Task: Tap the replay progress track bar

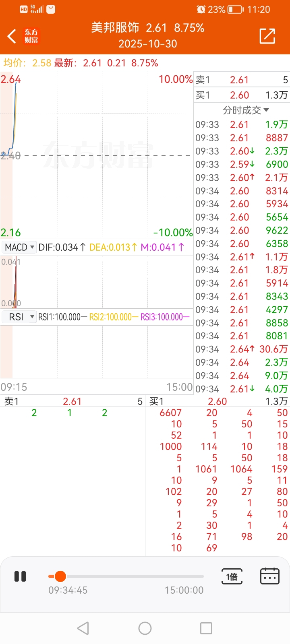Action: 126,576
